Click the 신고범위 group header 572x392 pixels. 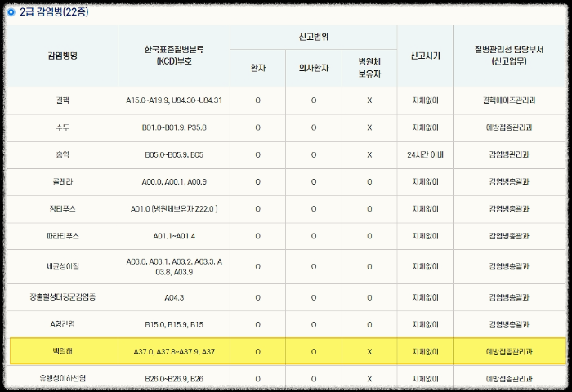tap(313, 38)
